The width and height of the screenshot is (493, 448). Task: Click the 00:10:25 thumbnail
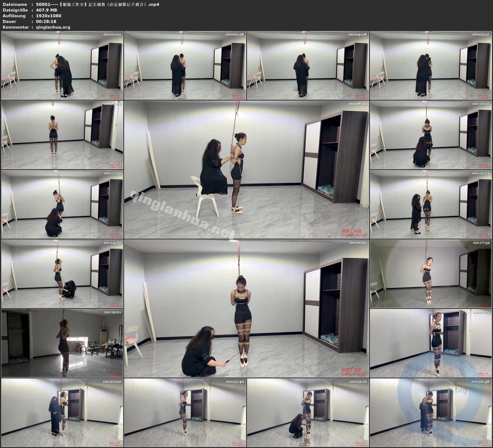pos(431,135)
